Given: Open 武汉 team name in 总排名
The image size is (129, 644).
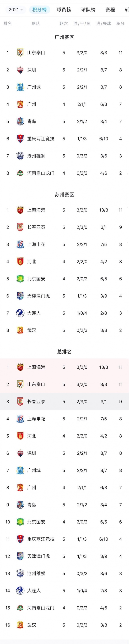Looking at the screenshot, I should point(32,625).
